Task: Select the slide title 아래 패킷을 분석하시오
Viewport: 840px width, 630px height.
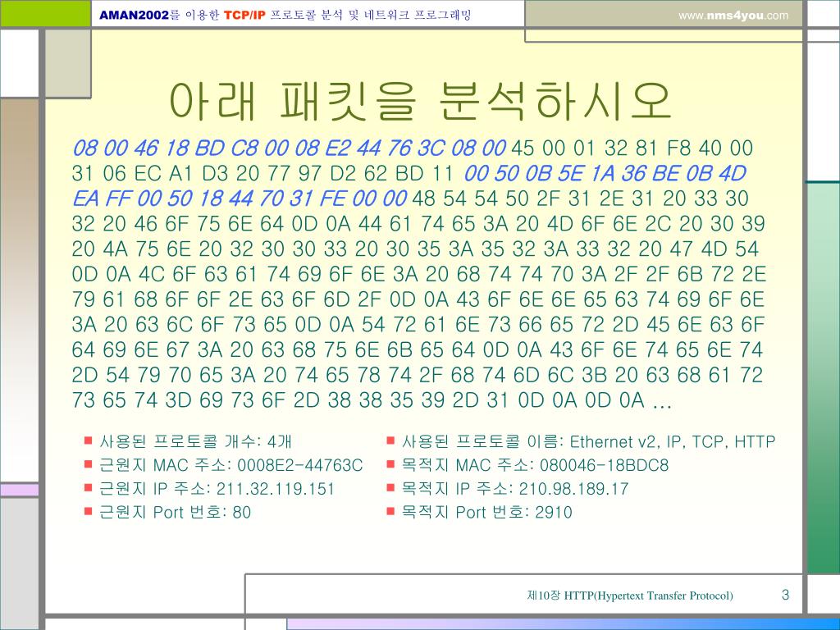Action: click(421, 101)
